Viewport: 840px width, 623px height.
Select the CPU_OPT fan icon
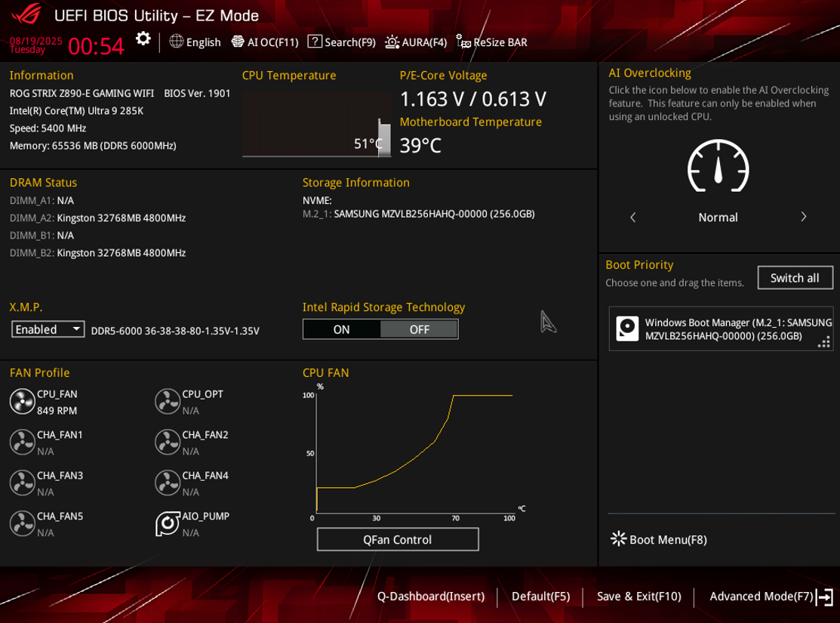pyautogui.click(x=167, y=402)
